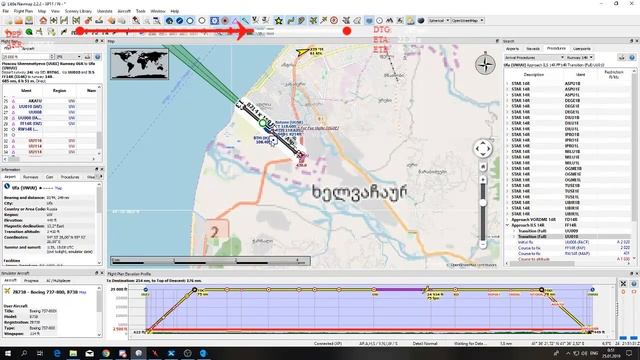Expand the Approach VORDME 14R tree node
Viewport: 640px width, 360px height.
coord(507,220)
